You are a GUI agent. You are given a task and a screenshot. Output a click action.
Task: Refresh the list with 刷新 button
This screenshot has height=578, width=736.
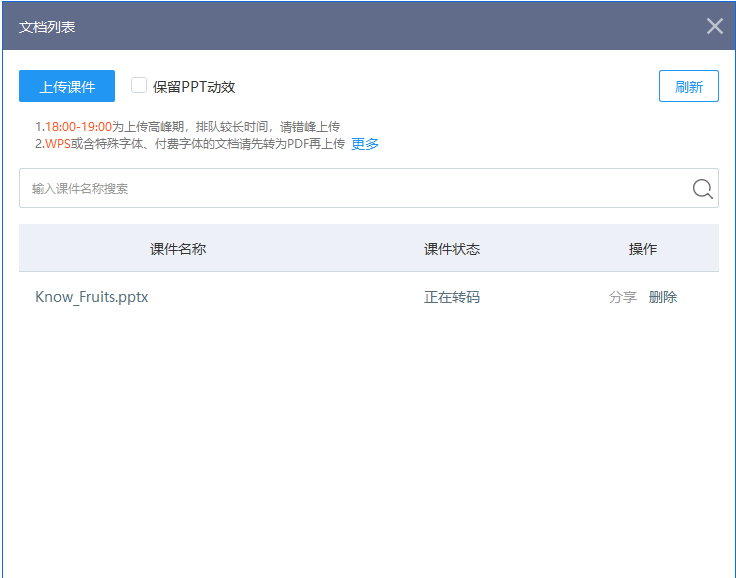[689, 86]
